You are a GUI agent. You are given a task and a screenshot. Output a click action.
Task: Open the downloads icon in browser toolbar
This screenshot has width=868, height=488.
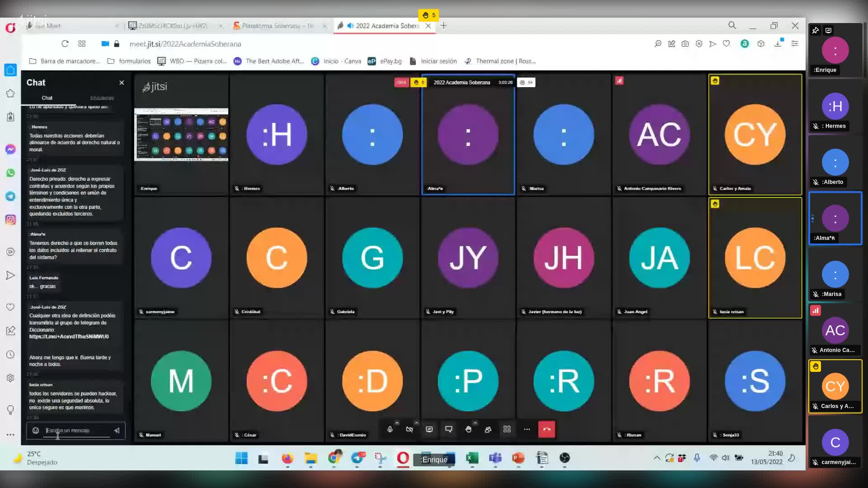point(778,44)
